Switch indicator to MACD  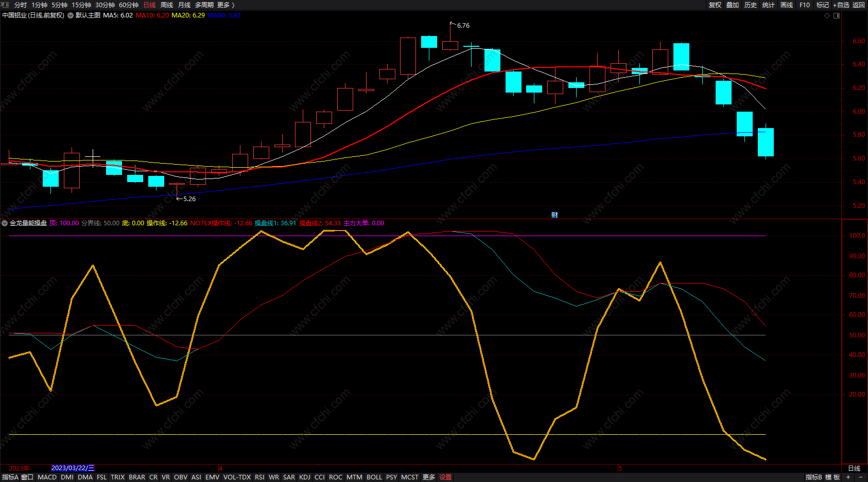tap(47, 477)
